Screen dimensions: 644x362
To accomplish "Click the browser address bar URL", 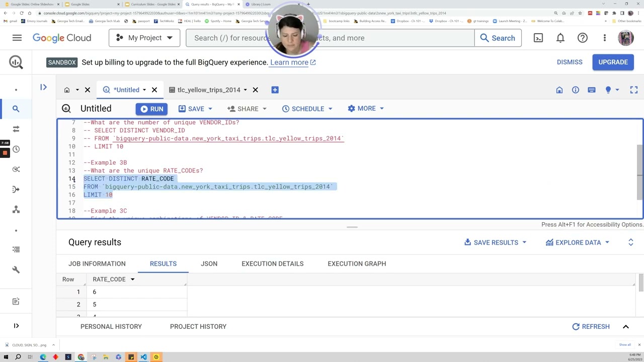I will (245, 13).
